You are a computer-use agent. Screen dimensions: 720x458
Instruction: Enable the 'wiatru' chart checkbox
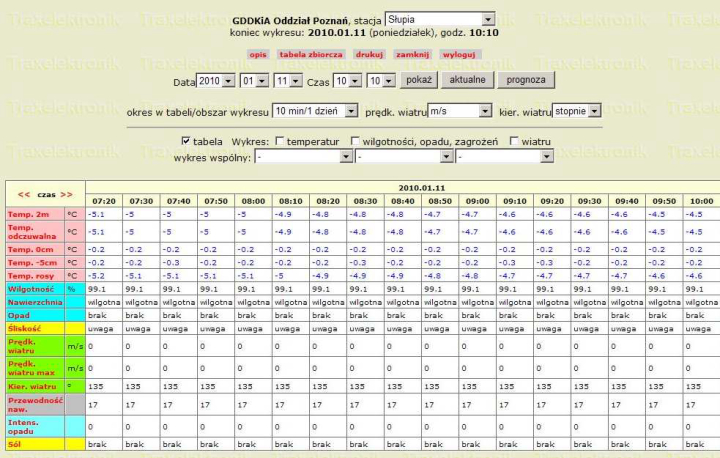[x=514, y=141]
